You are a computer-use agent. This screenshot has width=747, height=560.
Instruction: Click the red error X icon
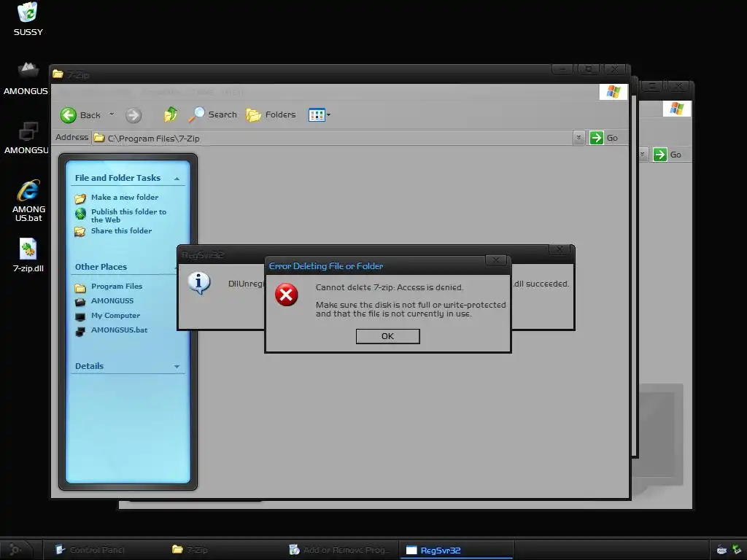(286, 295)
